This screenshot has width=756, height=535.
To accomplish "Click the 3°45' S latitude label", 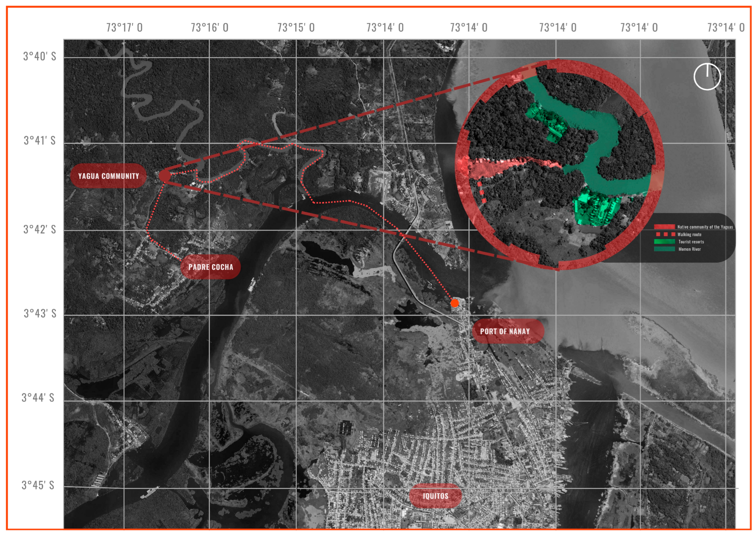I will tap(38, 485).
